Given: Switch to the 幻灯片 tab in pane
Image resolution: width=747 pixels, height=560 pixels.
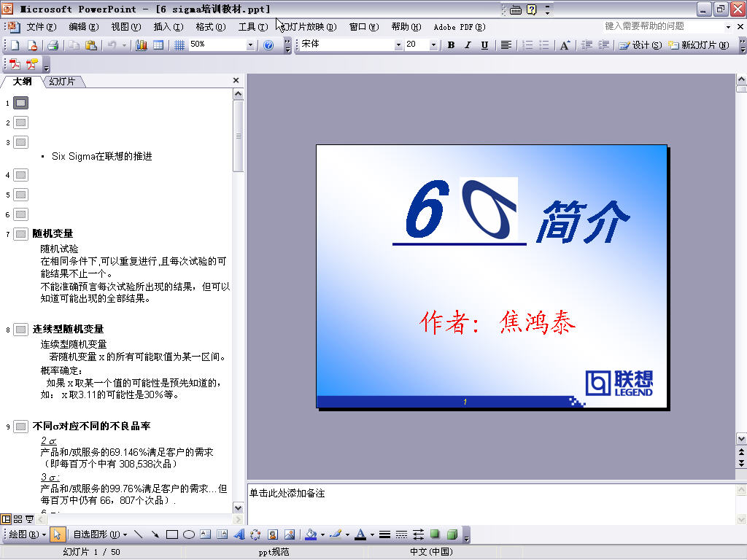Looking at the screenshot, I should tap(63, 82).
